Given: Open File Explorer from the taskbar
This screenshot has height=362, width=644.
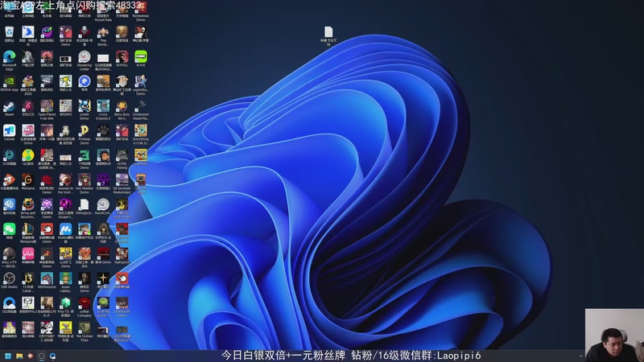Looking at the screenshot, I should coord(19,356).
